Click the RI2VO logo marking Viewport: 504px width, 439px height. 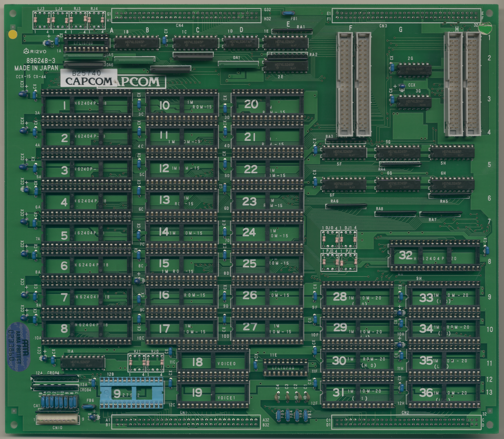pos(35,51)
